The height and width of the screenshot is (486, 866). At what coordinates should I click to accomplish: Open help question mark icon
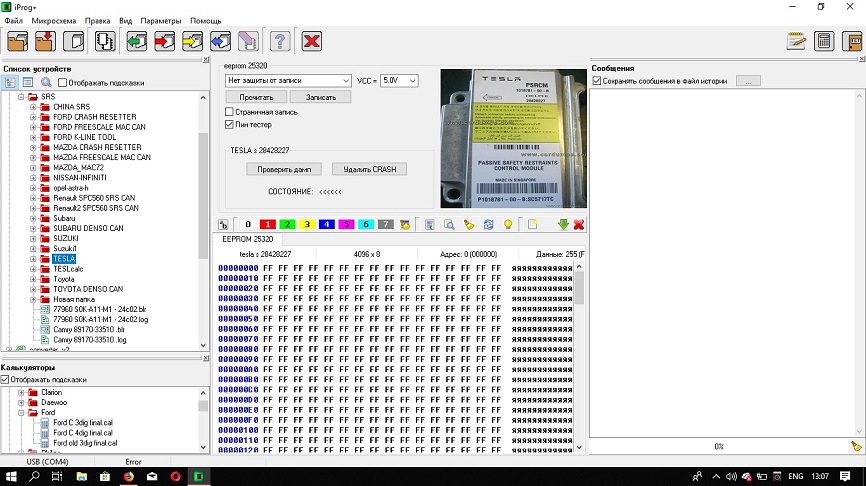pyautogui.click(x=280, y=41)
